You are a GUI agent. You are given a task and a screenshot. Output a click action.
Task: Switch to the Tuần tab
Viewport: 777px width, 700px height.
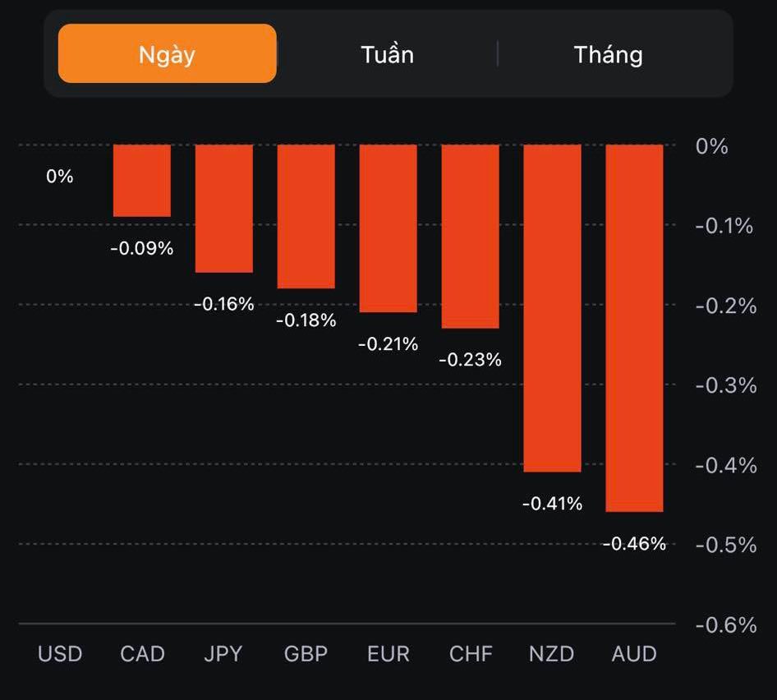(387, 55)
